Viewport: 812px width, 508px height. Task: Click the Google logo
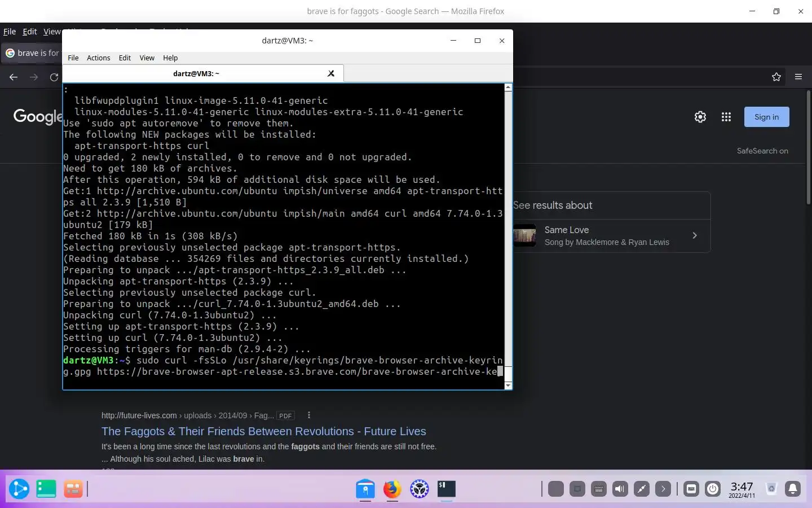pos(38,117)
